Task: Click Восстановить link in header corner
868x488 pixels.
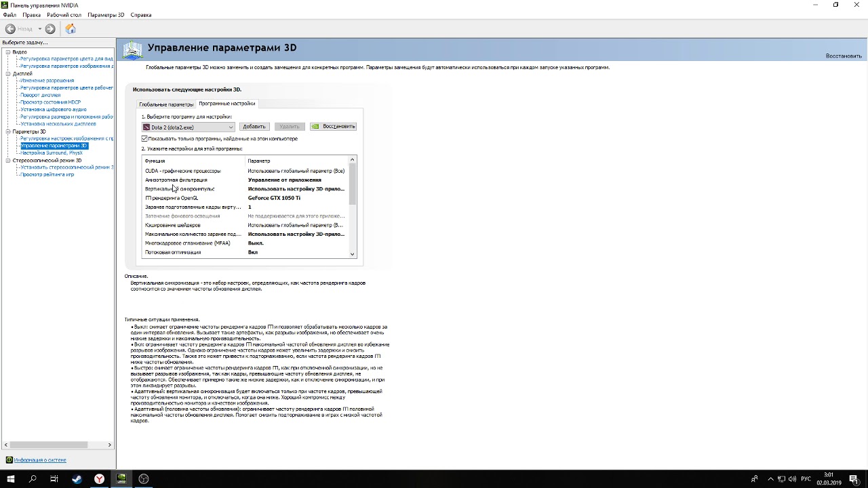Action: click(x=844, y=56)
